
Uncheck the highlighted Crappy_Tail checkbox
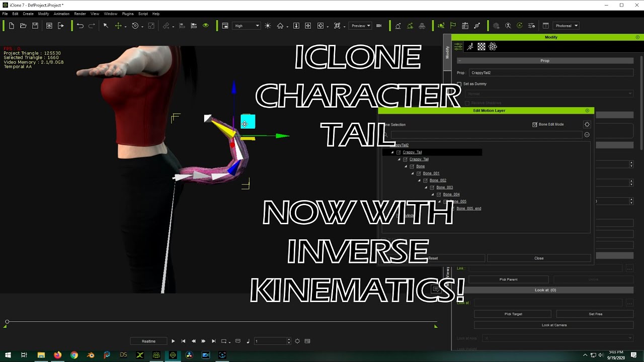(398, 152)
